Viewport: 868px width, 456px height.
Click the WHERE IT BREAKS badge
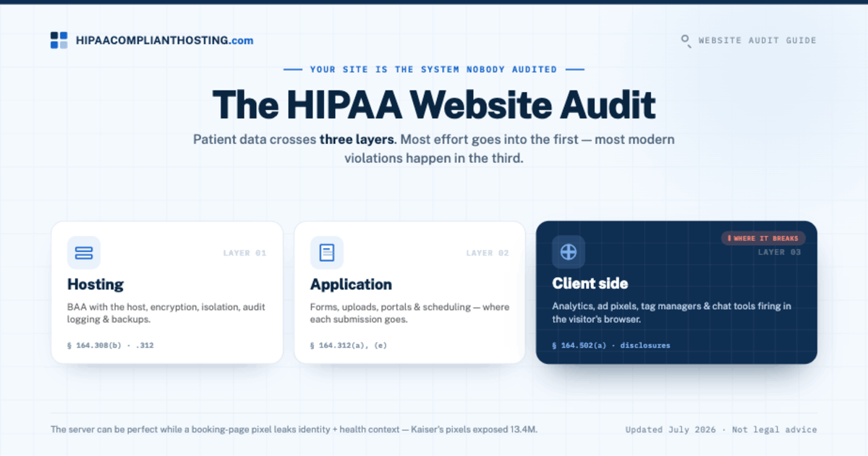[x=763, y=238]
